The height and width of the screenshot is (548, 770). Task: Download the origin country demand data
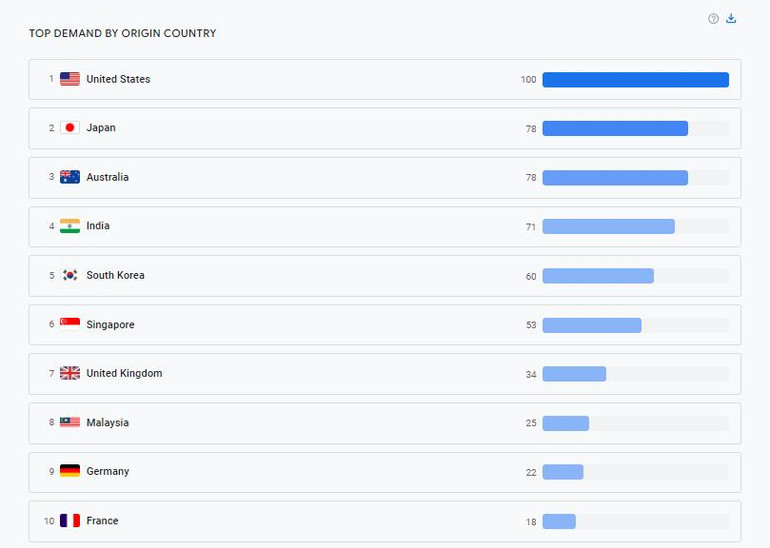coord(731,19)
